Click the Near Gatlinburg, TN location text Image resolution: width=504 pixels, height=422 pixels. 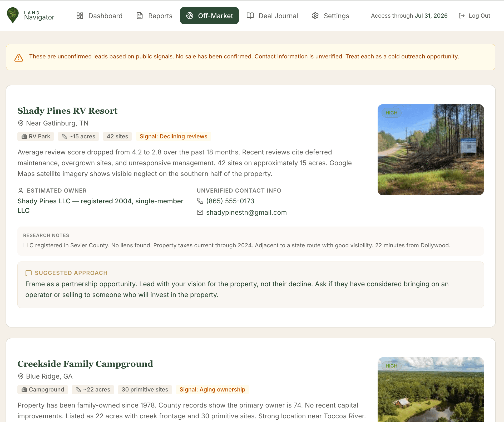[57, 123]
